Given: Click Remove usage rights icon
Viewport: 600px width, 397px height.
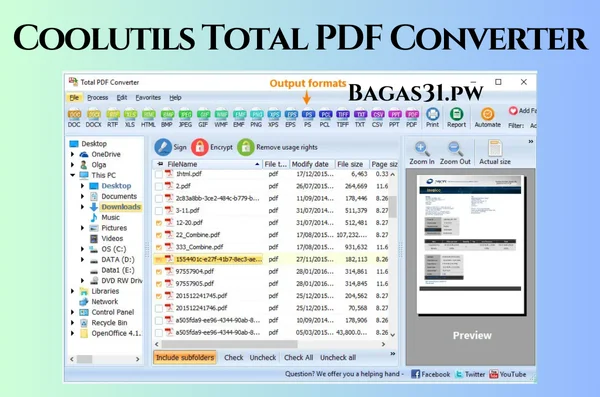Looking at the screenshot, I should pos(246,147).
